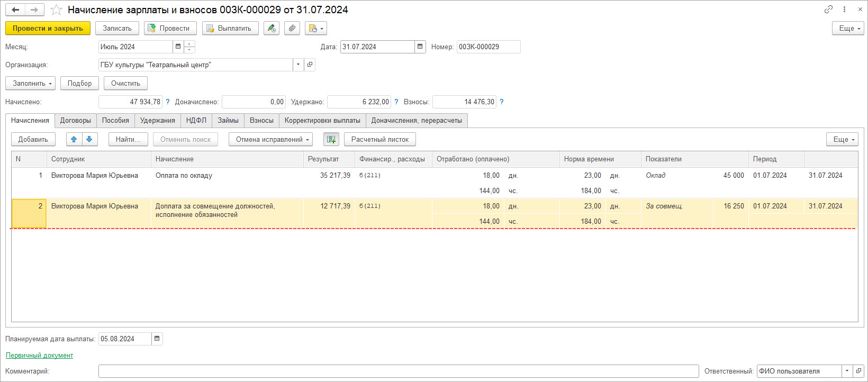
Task: Open the organization card with the open icon
Action: click(310, 65)
